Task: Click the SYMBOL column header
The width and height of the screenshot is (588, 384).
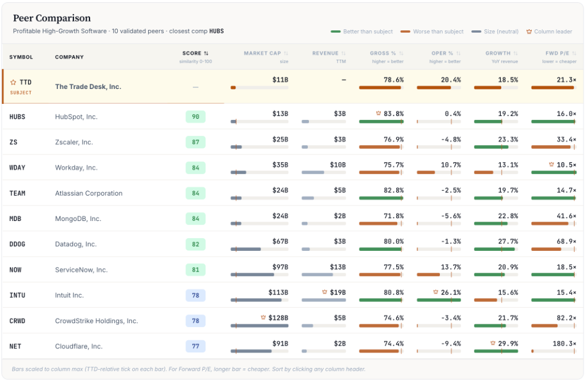Action: coord(21,57)
